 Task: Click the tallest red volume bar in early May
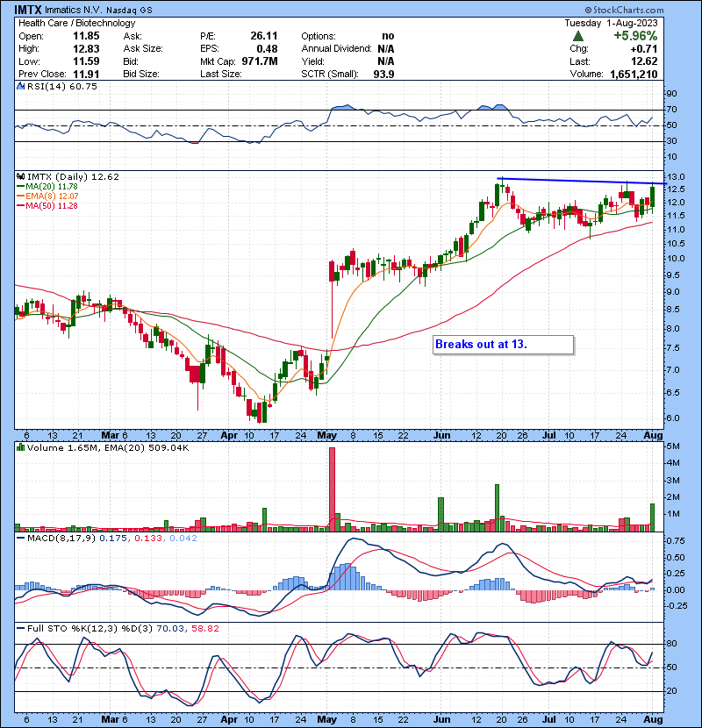coord(332,488)
